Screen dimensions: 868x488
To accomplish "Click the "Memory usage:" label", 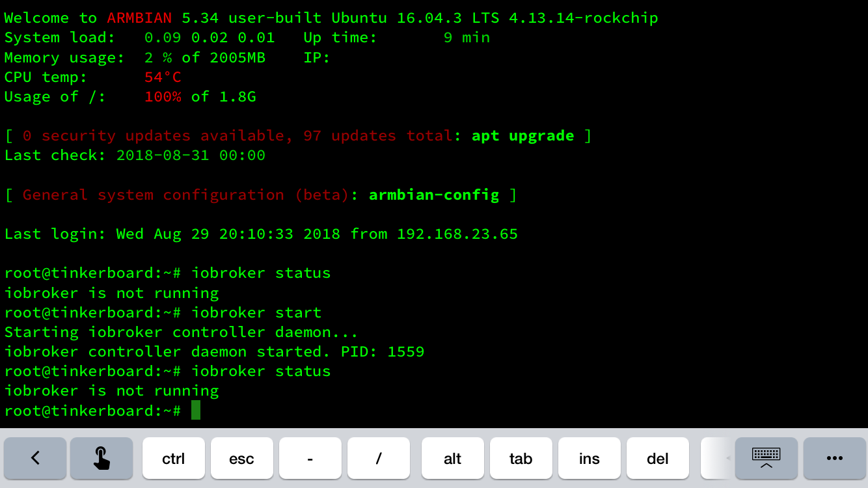I will [x=64, y=57].
